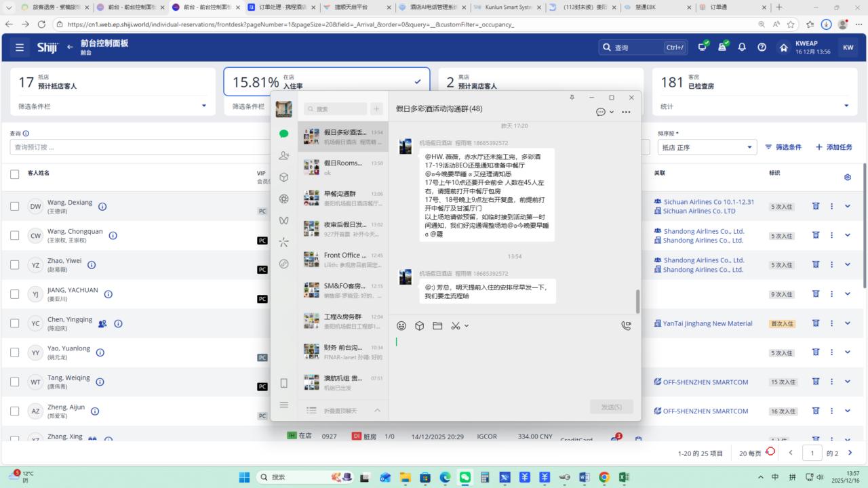Click the send file folder icon
Image resolution: width=868 pixels, height=488 pixels.
(437, 326)
